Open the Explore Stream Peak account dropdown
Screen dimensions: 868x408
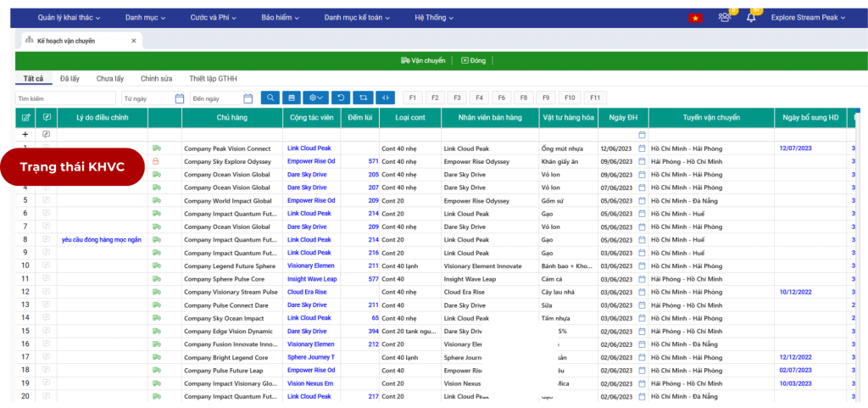tap(811, 18)
